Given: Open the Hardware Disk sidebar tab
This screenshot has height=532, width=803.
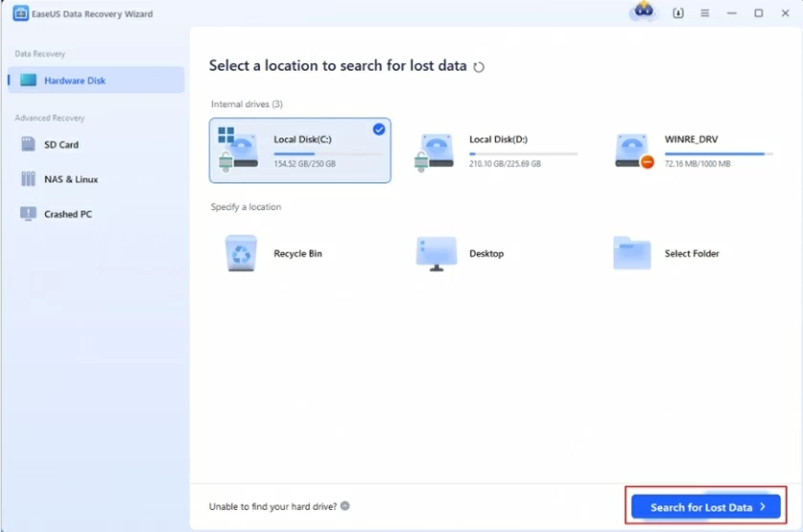Looking at the screenshot, I should click(x=96, y=80).
